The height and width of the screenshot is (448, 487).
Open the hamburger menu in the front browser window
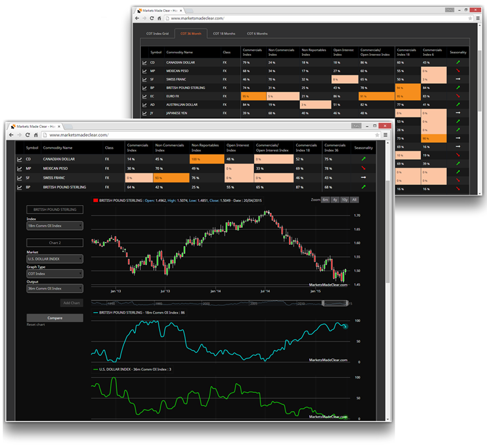click(385, 135)
